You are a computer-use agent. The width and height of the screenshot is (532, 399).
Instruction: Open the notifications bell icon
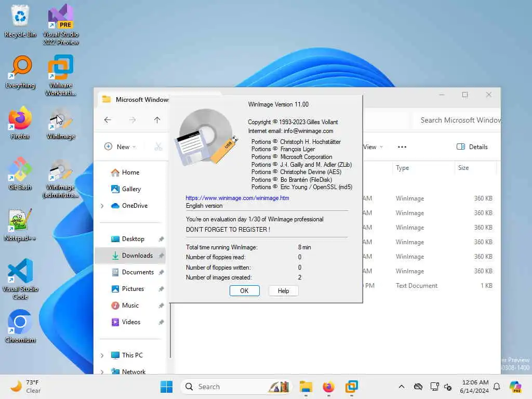pos(497,387)
